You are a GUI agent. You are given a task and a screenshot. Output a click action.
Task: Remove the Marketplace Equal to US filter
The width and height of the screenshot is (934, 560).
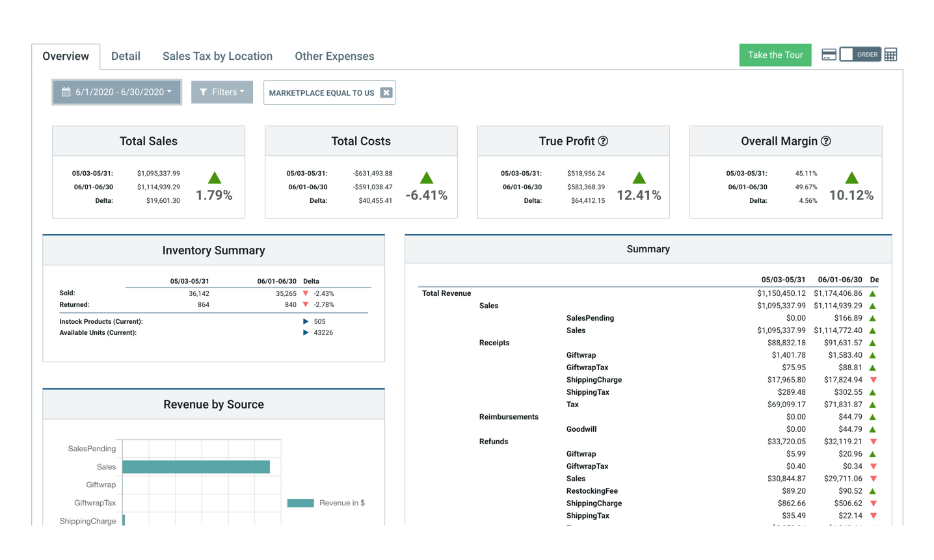pos(386,92)
